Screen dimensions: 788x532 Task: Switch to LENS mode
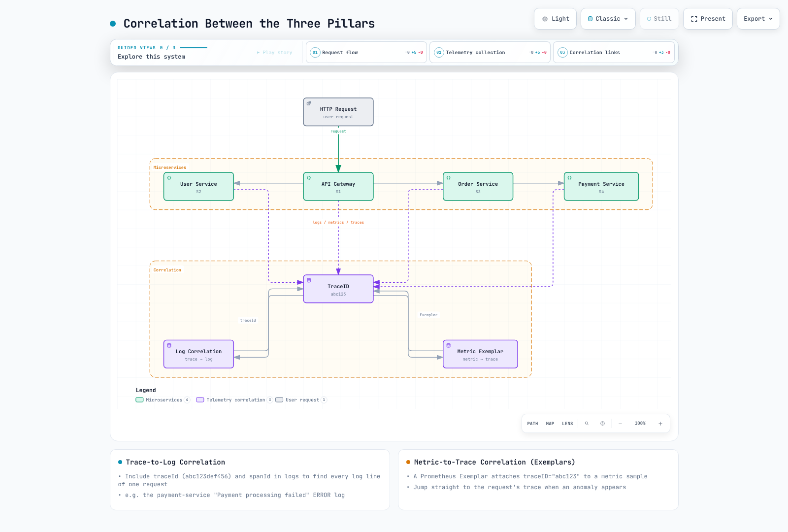[567, 424]
